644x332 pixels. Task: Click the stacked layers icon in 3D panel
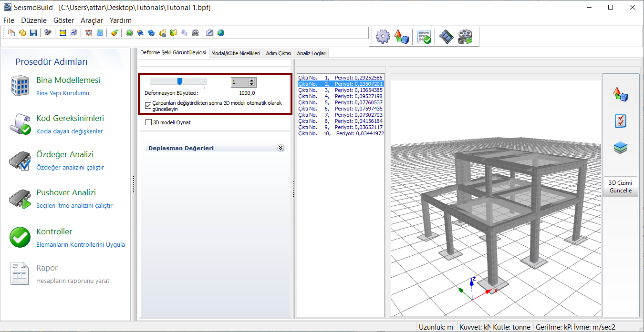(620, 148)
